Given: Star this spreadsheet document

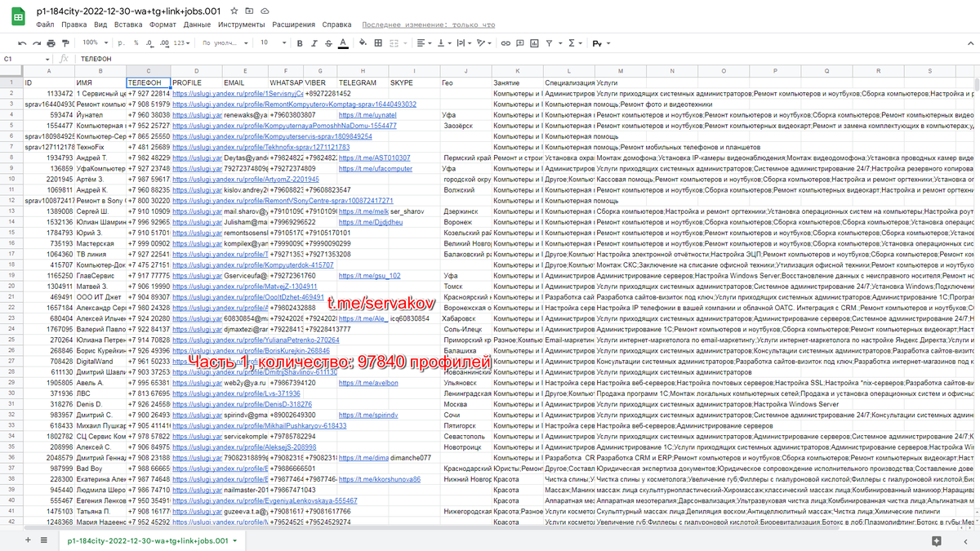Looking at the screenshot, I should point(235,11).
